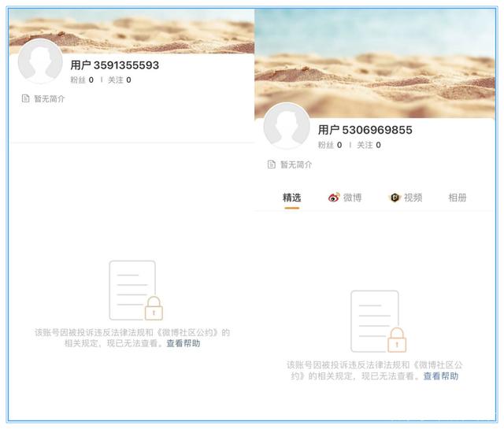Screen dimensions: 504x429
Task: Open 查看帮助 link in right profile
Action: [x=441, y=376]
